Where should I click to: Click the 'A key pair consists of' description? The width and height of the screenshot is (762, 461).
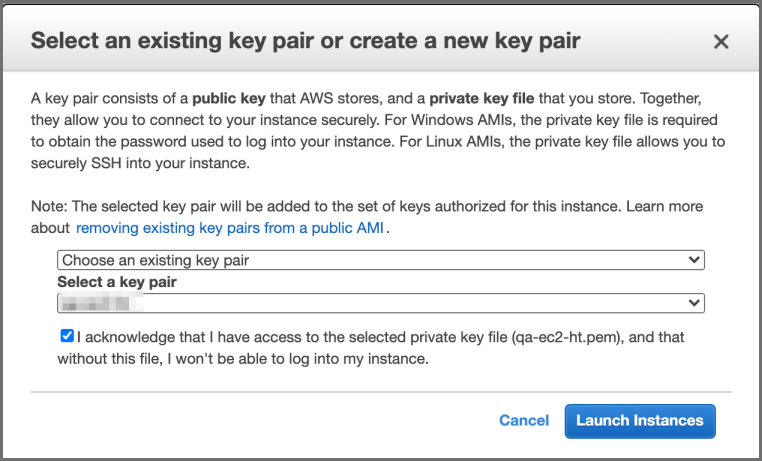100,99
